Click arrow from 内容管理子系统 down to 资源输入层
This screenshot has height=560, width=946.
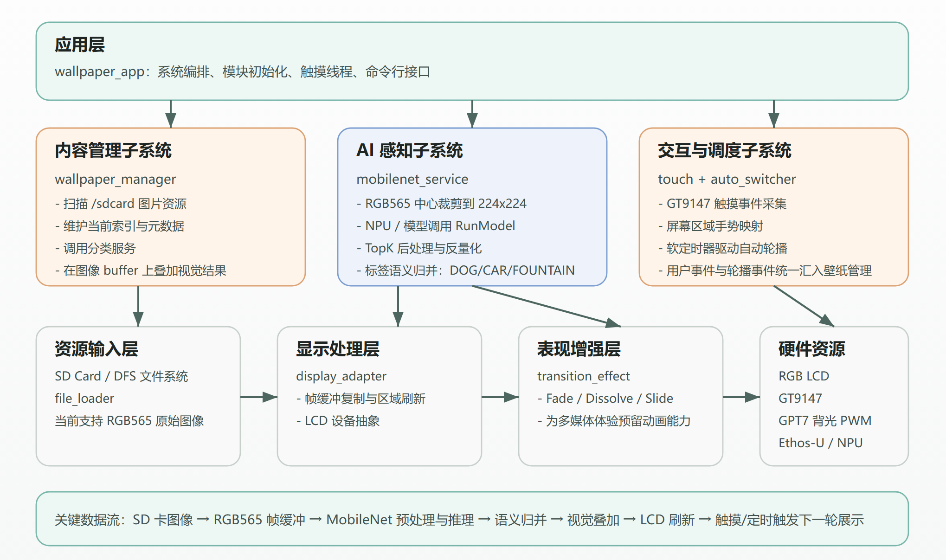pyautogui.click(x=138, y=306)
